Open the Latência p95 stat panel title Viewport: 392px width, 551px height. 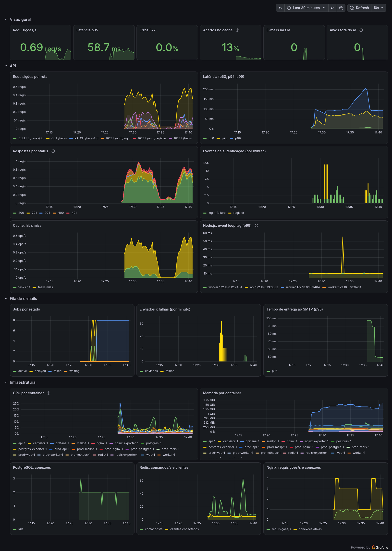[x=87, y=30]
